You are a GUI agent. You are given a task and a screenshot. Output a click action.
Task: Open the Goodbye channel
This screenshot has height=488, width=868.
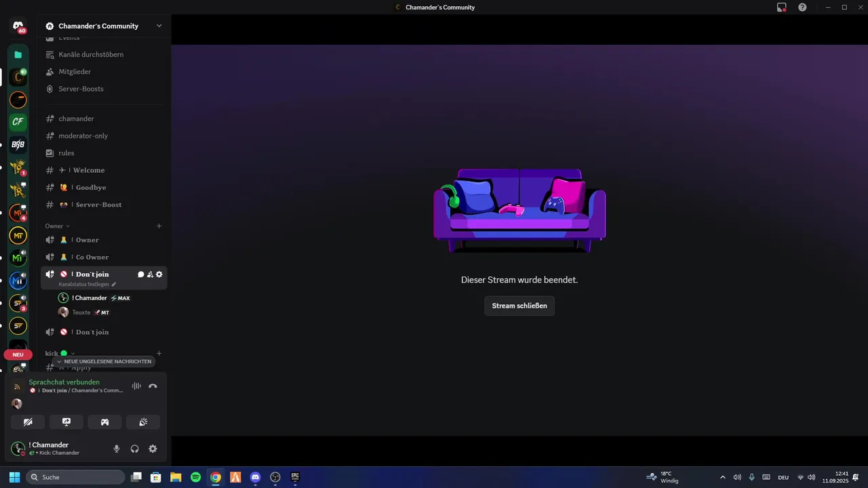coord(103,188)
